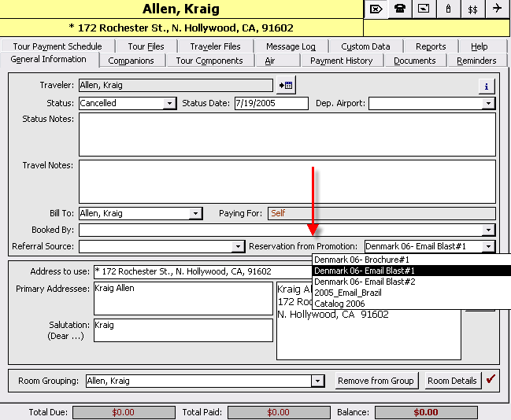Select Denmark 06- Brochure#1 from promotion list
The image size is (511, 420).
point(362,260)
